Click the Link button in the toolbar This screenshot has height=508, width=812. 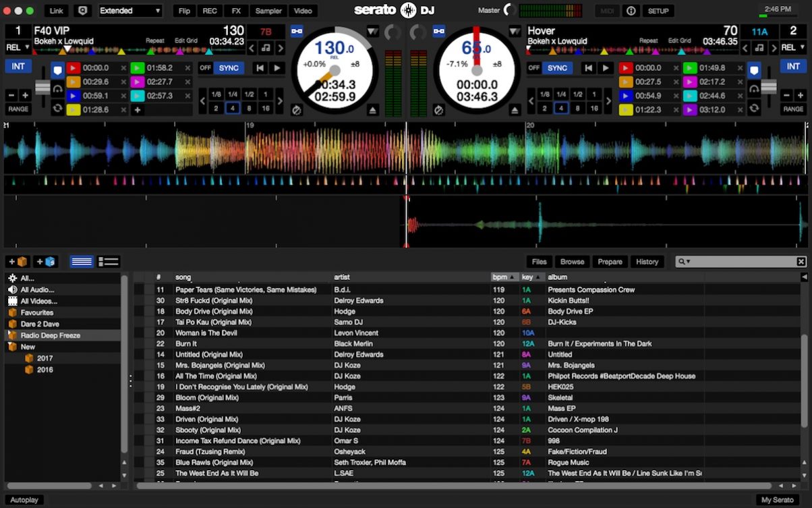(55, 11)
